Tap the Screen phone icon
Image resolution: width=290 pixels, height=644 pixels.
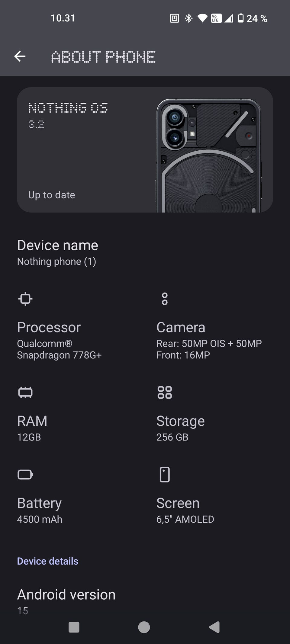pos(165,474)
